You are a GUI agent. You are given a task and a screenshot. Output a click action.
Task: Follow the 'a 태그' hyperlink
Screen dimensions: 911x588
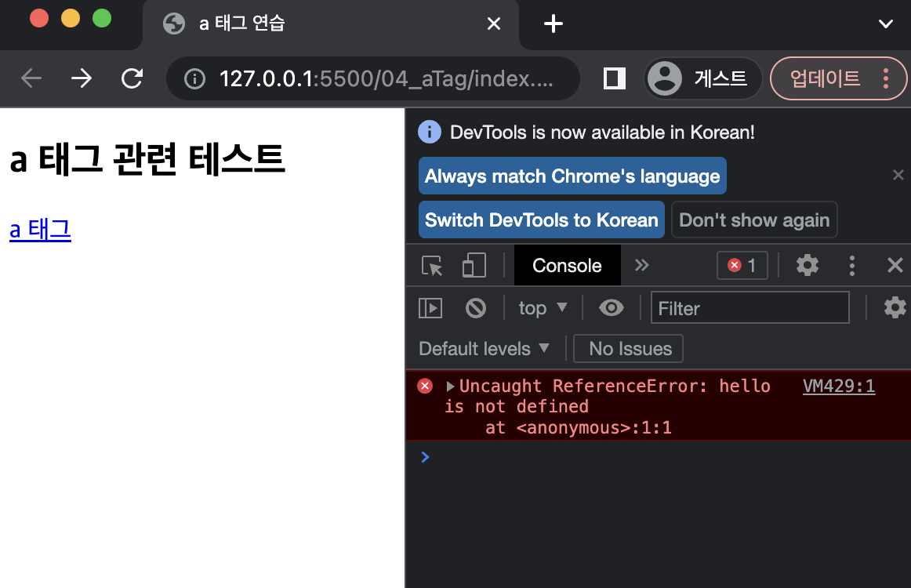(40, 230)
